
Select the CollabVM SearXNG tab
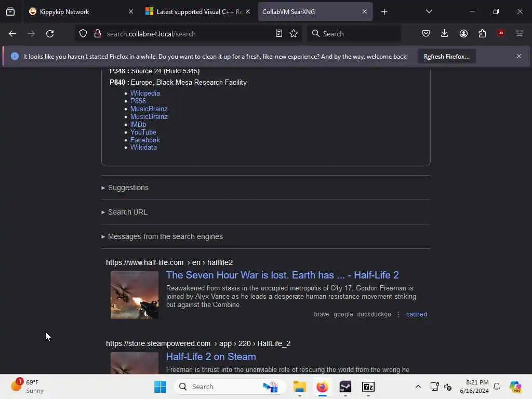pos(315,12)
